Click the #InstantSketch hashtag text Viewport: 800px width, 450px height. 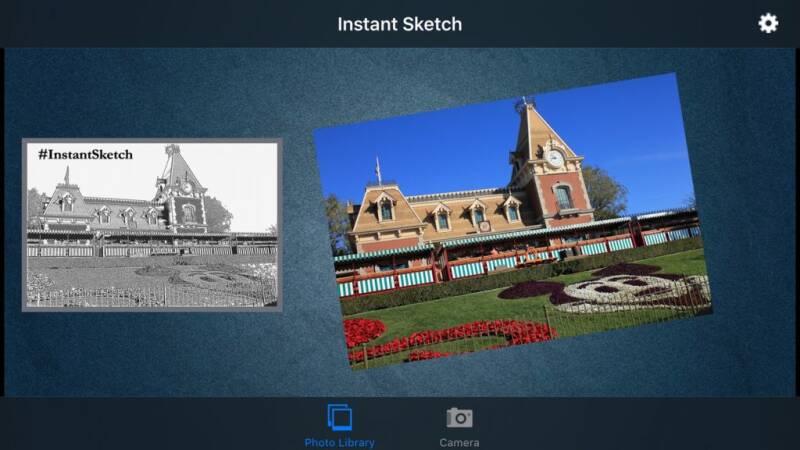coord(85,154)
